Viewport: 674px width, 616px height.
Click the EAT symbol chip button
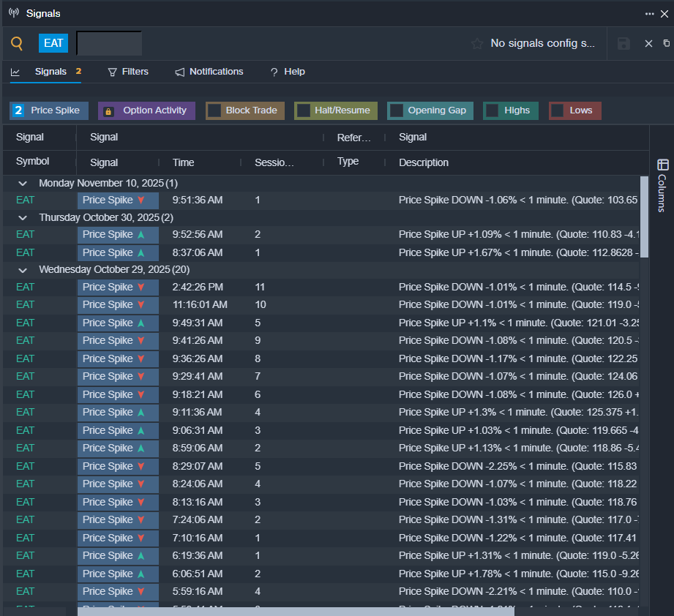coord(53,43)
